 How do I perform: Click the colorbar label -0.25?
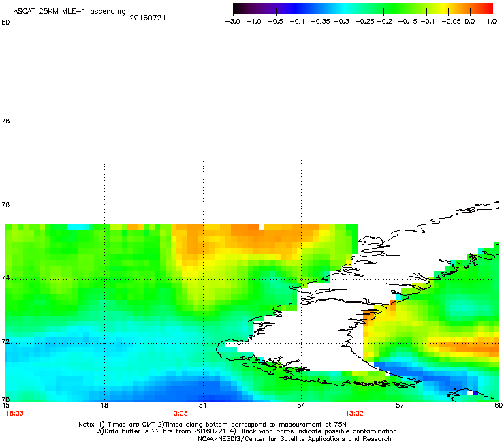[364, 22]
